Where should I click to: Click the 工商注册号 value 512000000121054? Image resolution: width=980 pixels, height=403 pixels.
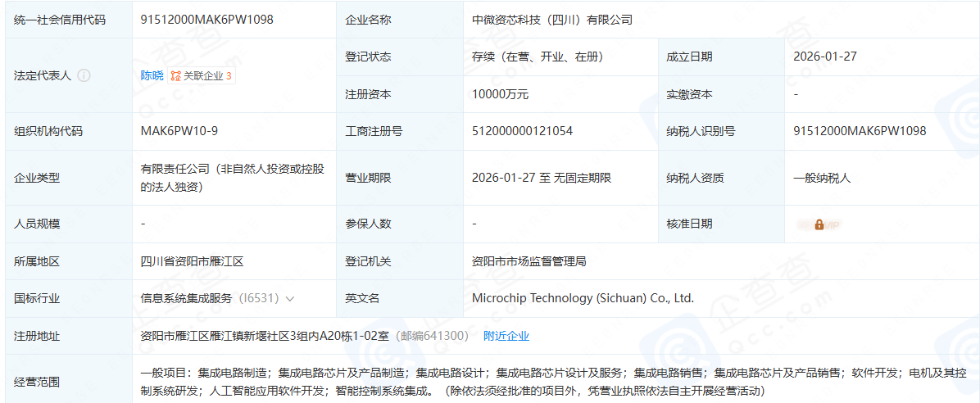(x=522, y=131)
